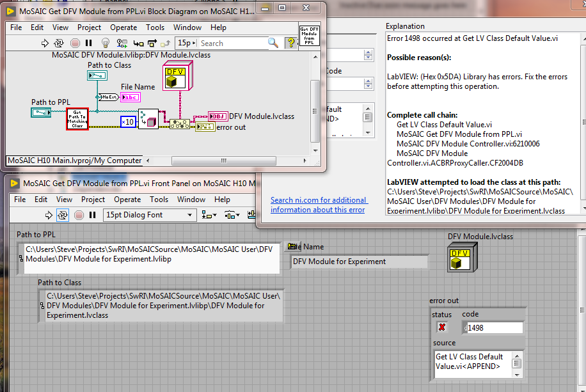
Task: Click Run arrow in Front Panel toolbar
Action: coord(49,215)
